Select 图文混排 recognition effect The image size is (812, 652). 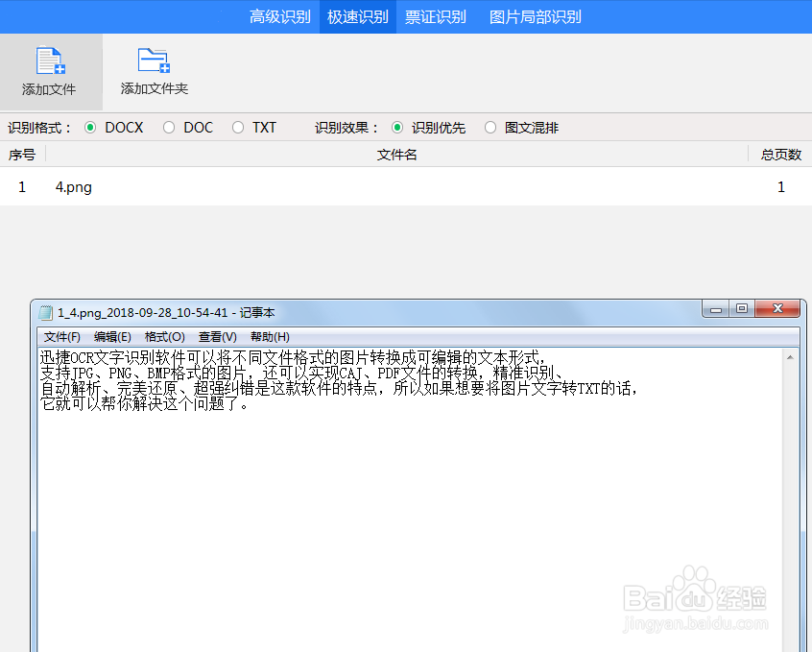[x=490, y=128]
